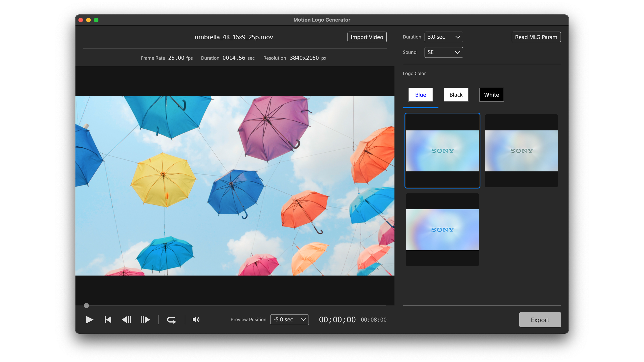
Task: Click the Import Video button
Action: [x=367, y=37]
